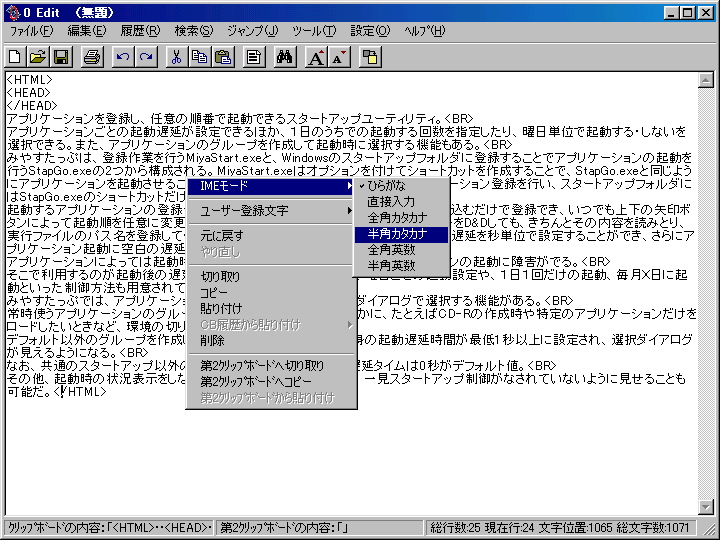Click the クリップボードの内容 status bar field

pos(110,528)
